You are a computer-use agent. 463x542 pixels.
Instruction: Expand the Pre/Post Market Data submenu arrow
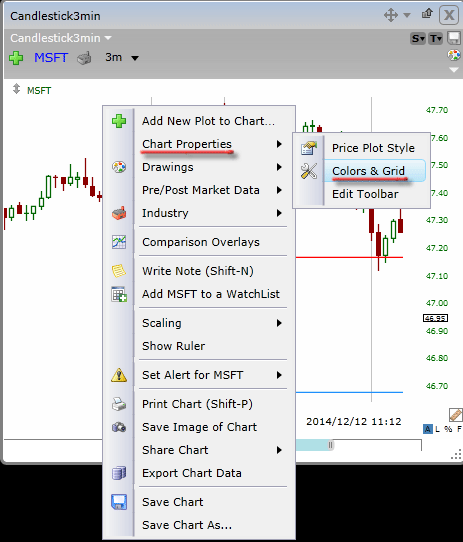(279, 190)
